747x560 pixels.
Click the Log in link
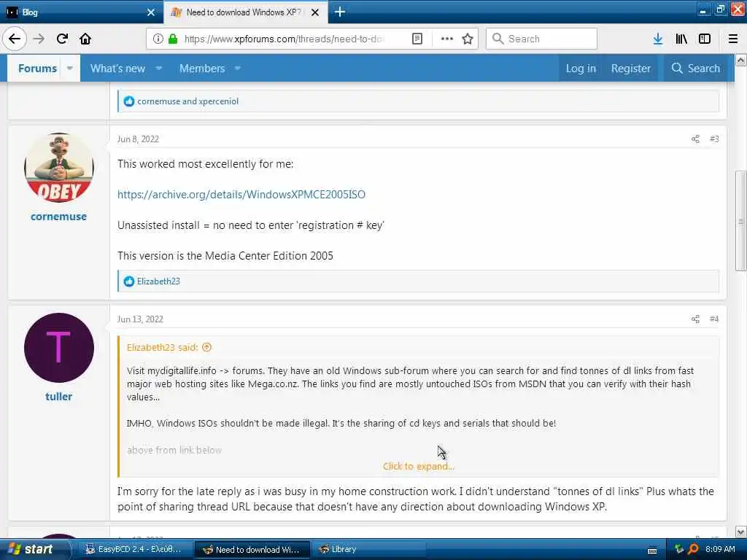pos(581,68)
